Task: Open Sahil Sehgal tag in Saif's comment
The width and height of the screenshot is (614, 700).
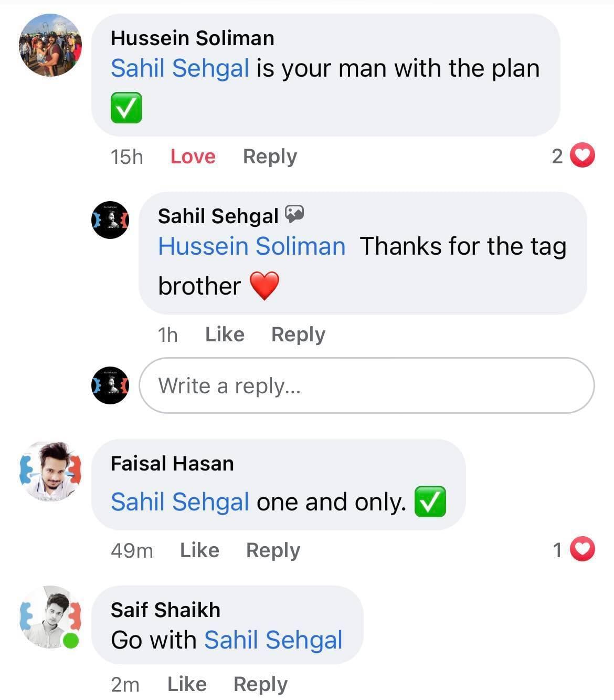Action: click(x=273, y=640)
